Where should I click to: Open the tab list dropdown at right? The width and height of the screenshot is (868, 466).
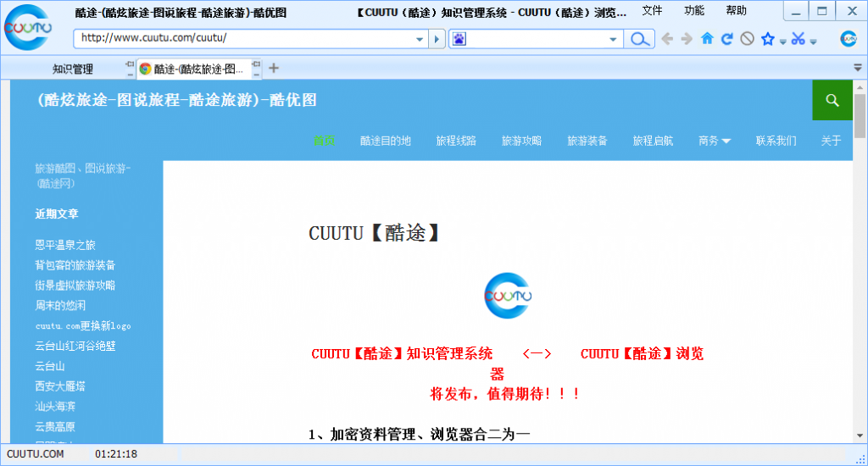pos(858,68)
